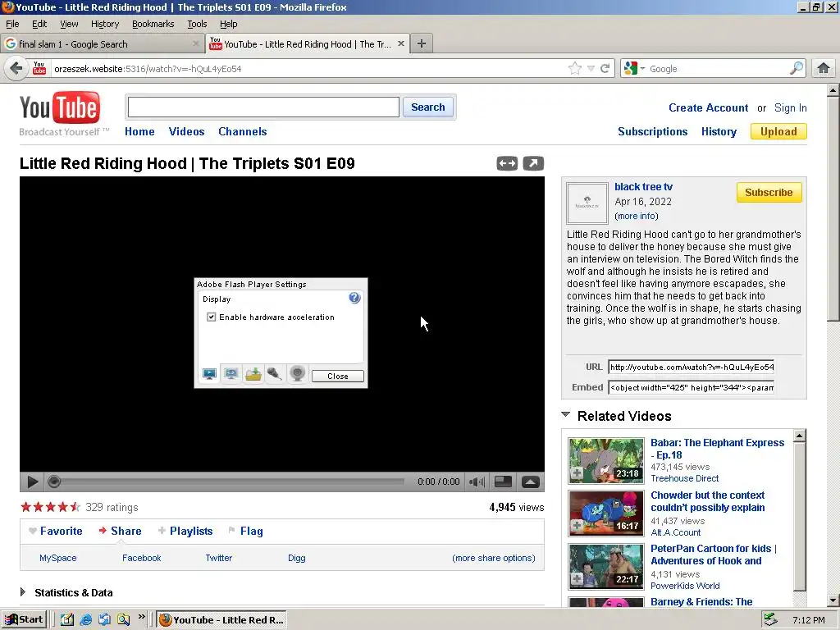This screenshot has width=840, height=630.
Task: Click the video seek bar handle
Action: pos(53,482)
